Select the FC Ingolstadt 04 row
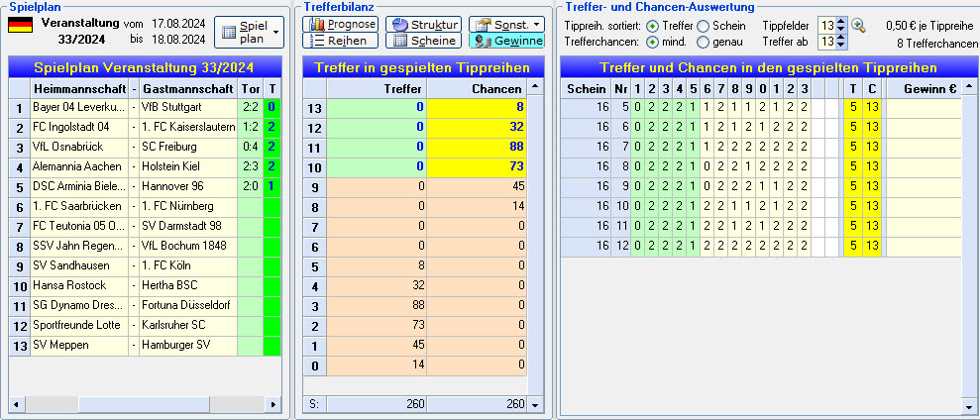 [x=145, y=127]
